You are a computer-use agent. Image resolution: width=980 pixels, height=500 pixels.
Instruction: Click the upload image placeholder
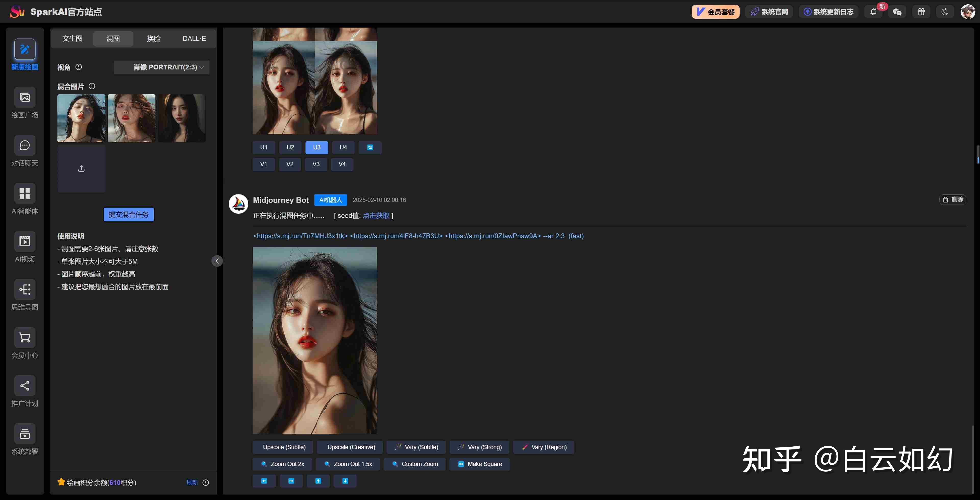coord(81,169)
